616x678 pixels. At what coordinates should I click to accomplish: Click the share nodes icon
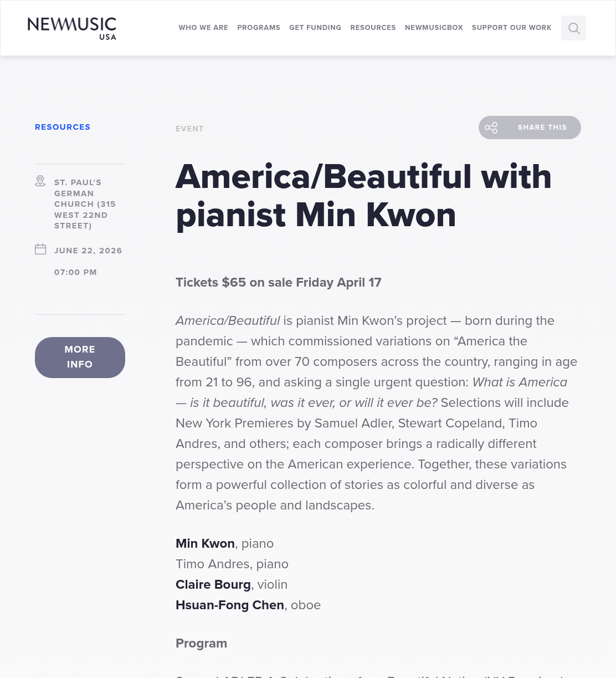[491, 128]
